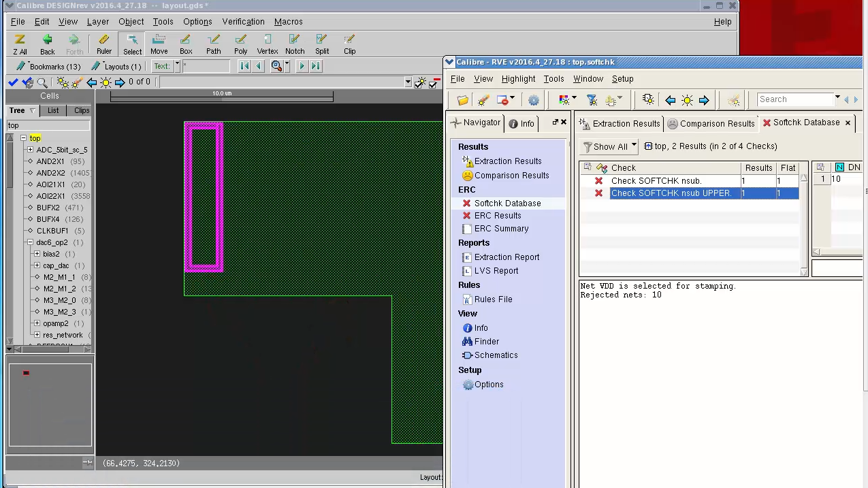Click RVE highlight next arrow icon

704,100
